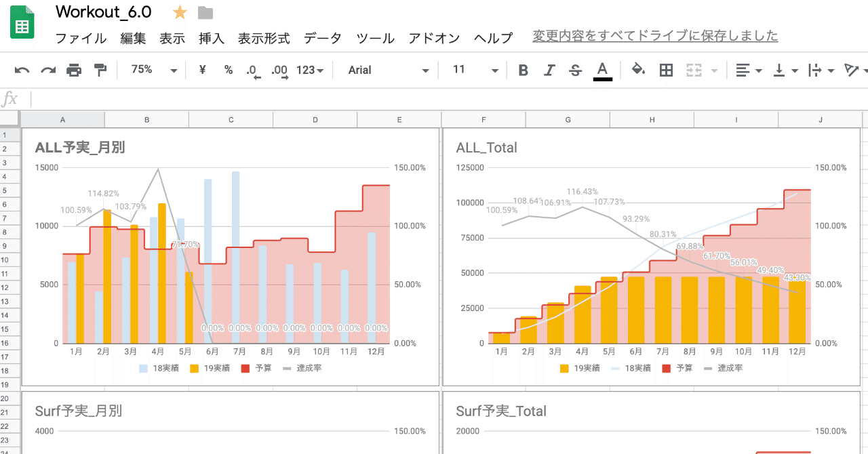Screen dimensions: 868x454
Task: Click 19実績 legend in ALL予実_月別 chart
Action: 210,368
